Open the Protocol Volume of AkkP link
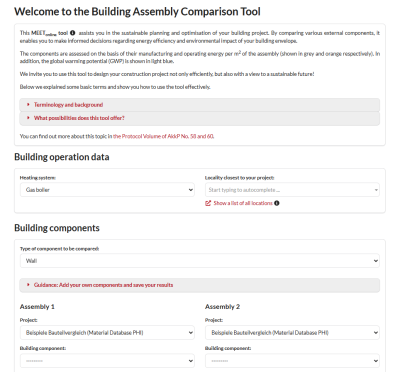Image resolution: width=400 pixels, height=372 pixels. pyautogui.click(x=163, y=136)
